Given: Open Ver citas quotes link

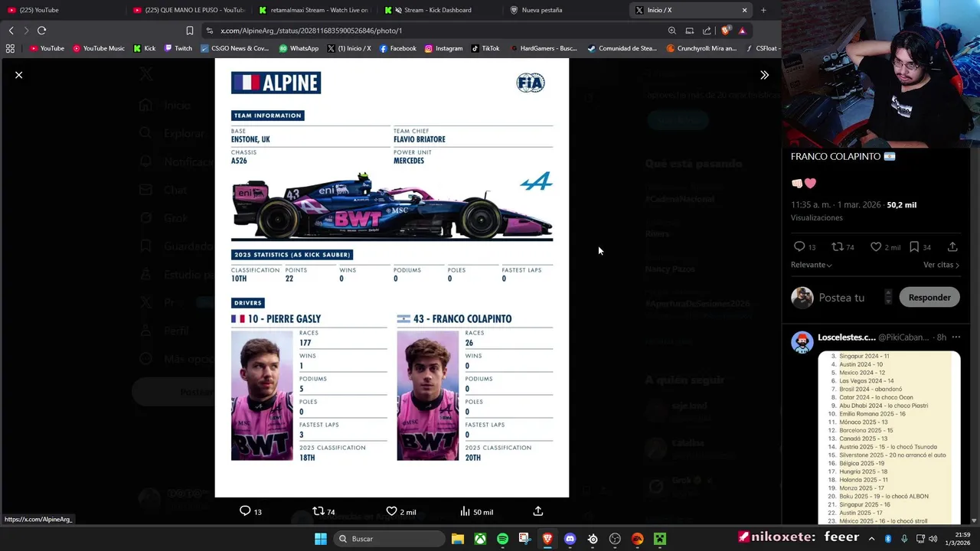Looking at the screenshot, I should pos(941,265).
